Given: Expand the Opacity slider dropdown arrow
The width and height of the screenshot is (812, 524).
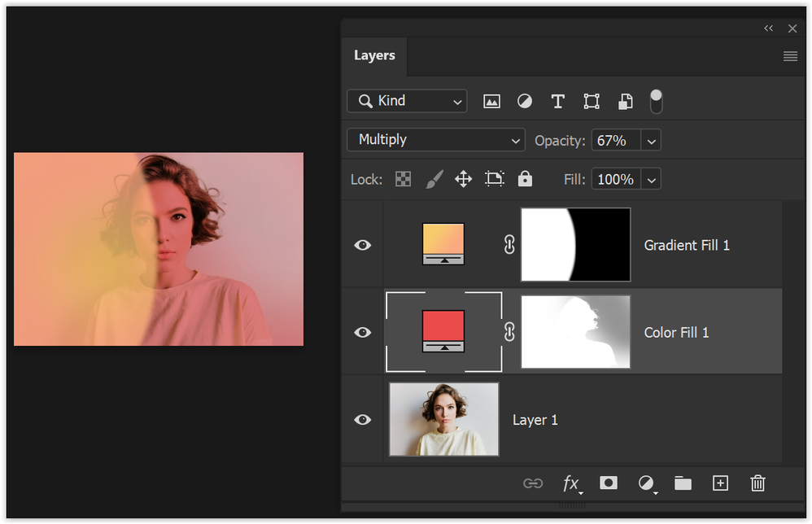Looking at the screenshot, I should pos(651,141).
